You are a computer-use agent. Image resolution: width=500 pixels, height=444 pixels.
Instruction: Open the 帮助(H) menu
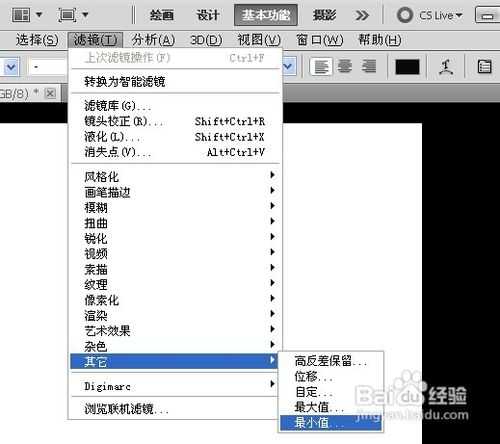pos(379,40)
